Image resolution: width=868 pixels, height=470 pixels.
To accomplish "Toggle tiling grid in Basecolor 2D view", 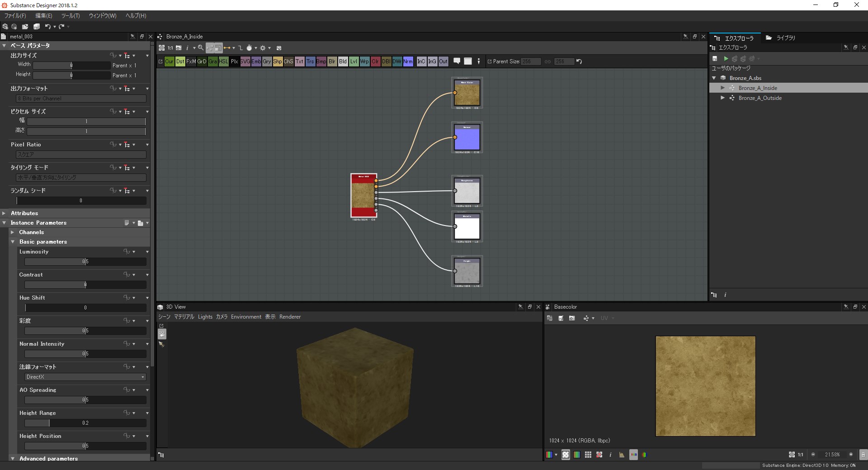I will [x=588, y=455].
